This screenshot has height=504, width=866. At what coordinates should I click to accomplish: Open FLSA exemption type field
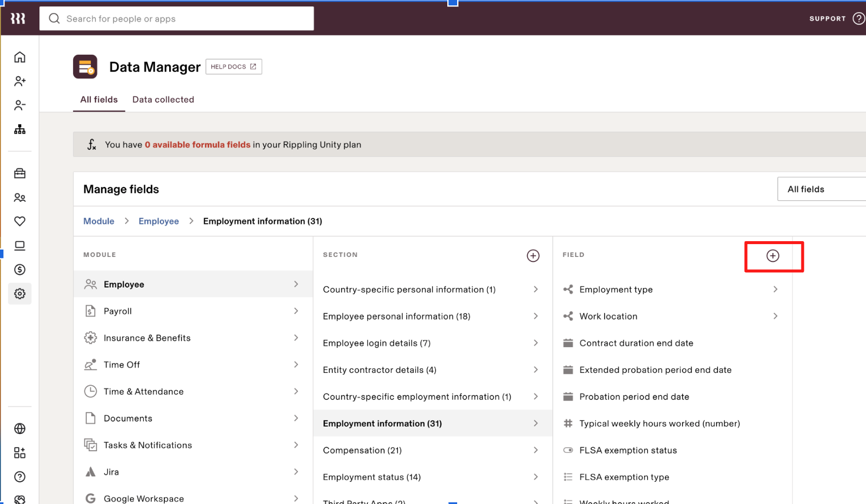click(673, 477)
